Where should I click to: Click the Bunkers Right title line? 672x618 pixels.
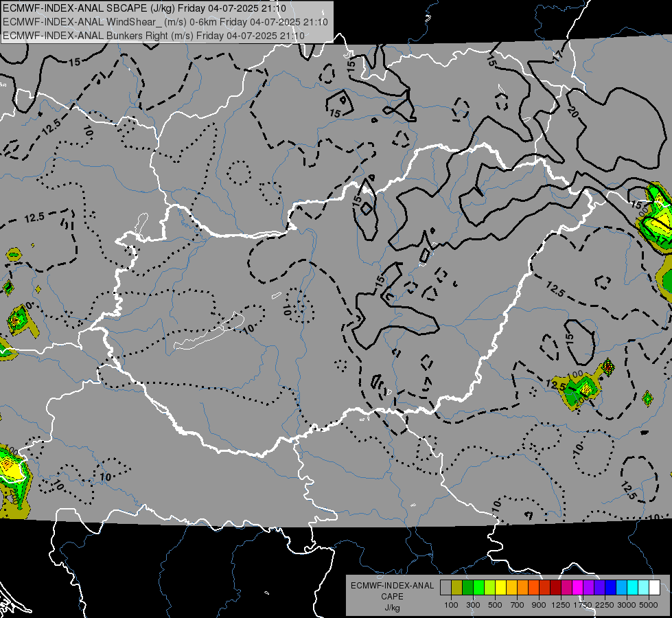pyautogui.click(x=154, y=36)
